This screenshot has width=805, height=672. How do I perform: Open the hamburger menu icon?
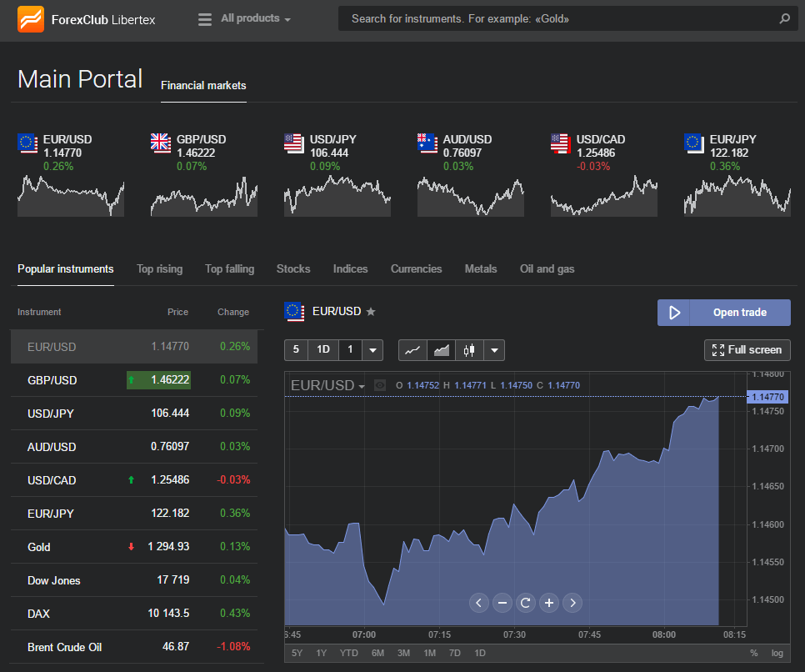coord(205,19)
